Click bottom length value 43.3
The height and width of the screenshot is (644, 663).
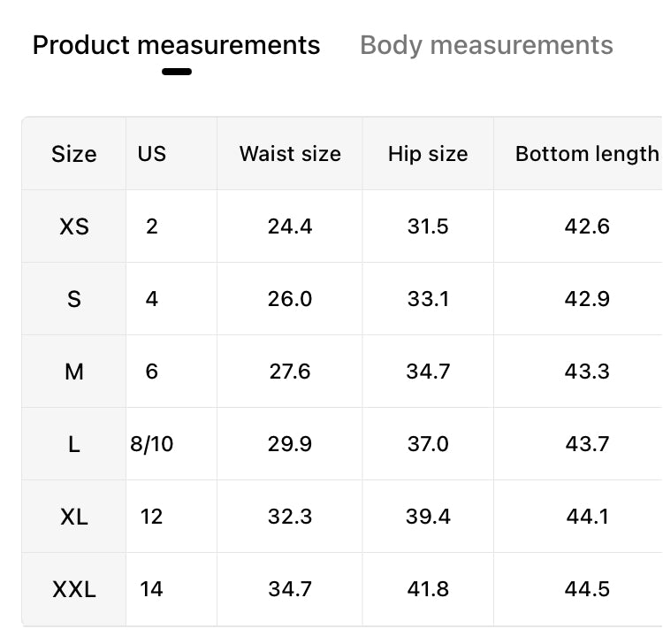[587, 372]
